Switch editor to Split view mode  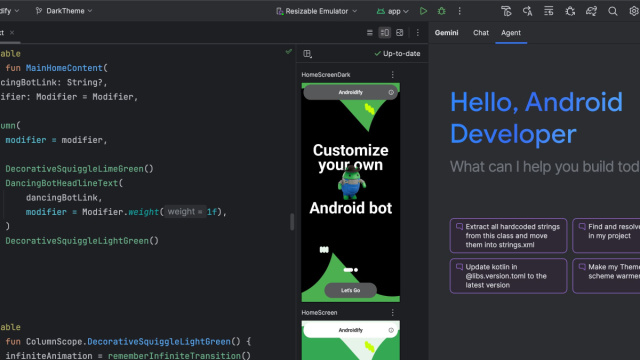[384, 33]
